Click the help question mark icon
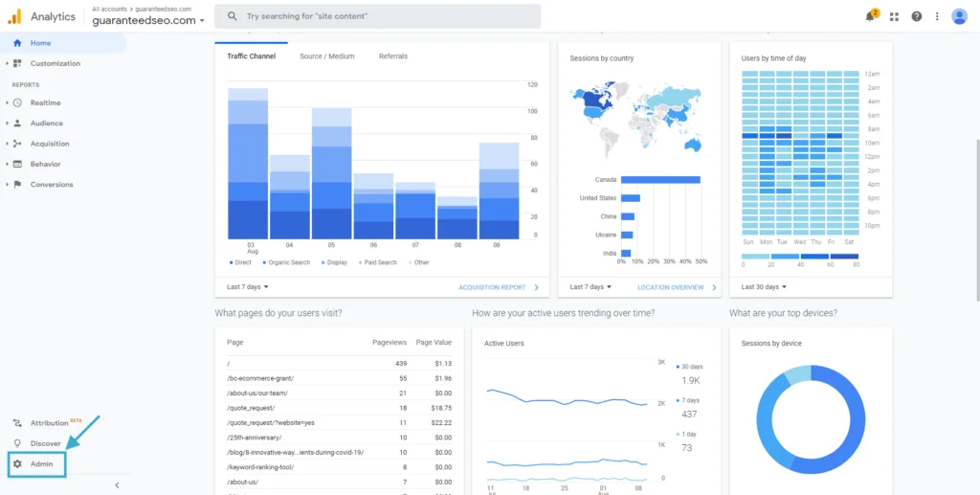The width and height of the screenshot is (980, 495). click(x=917, y=16)
